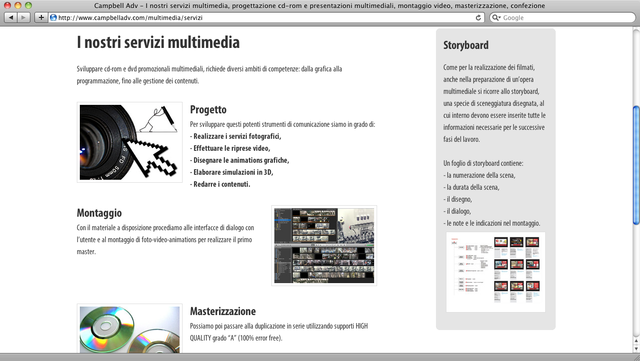The height and width of the screenshot is (361, 640).
Task: Click the Masterizzazione heading
Action: pyautogui.click(x=223, y=311)
